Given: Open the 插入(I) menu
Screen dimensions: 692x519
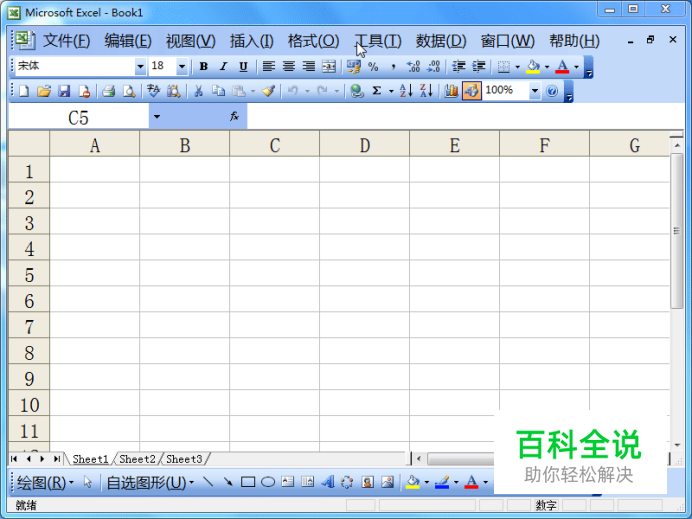Looking at the screenshot, I should (x=252, y=41).
